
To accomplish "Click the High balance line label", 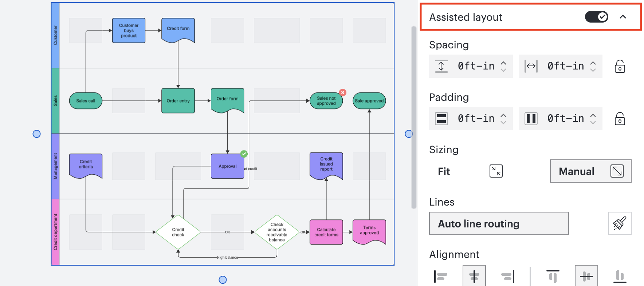I will point(227,258).
